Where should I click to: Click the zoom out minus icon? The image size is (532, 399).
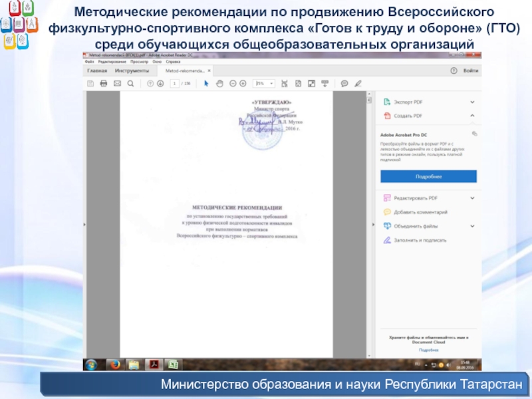tap(233, 83)
